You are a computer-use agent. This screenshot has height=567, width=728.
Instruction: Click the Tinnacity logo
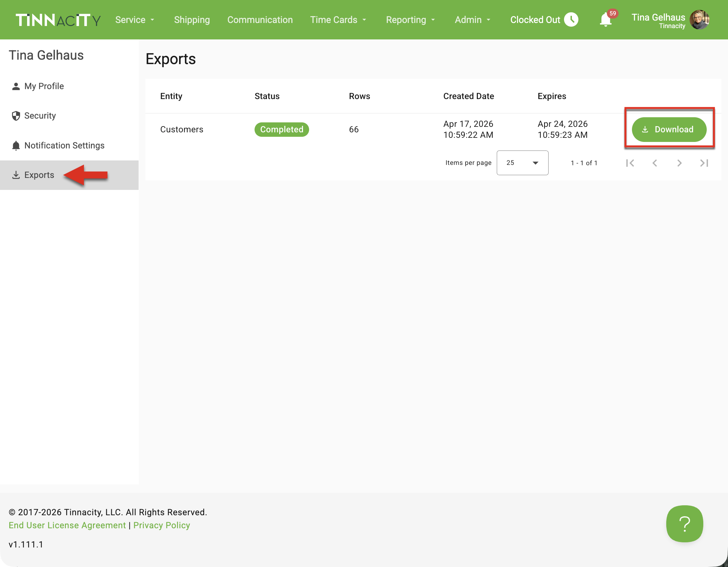tap(58, 20)
